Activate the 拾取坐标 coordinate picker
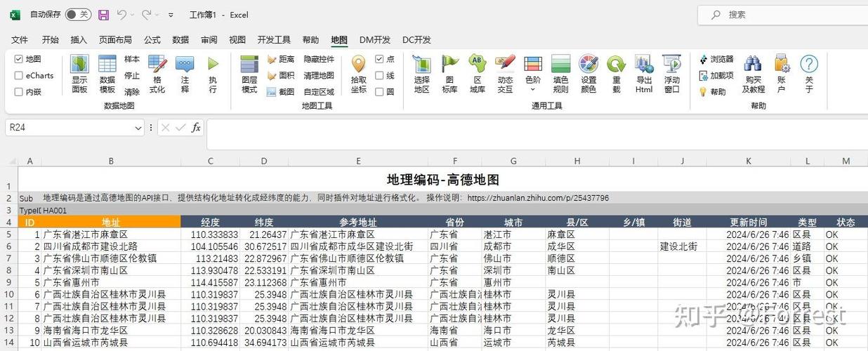 point(358,74)
